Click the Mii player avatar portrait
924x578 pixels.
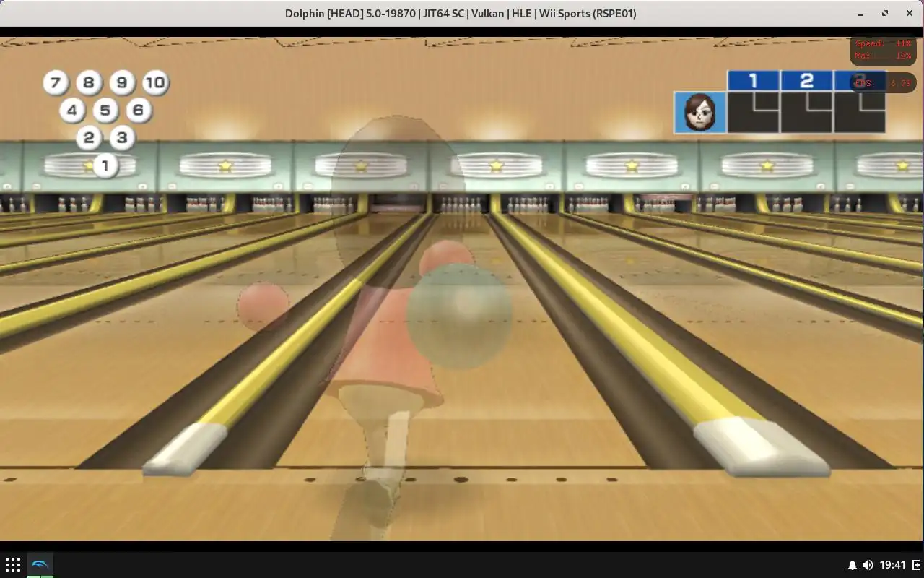[700, 112]
